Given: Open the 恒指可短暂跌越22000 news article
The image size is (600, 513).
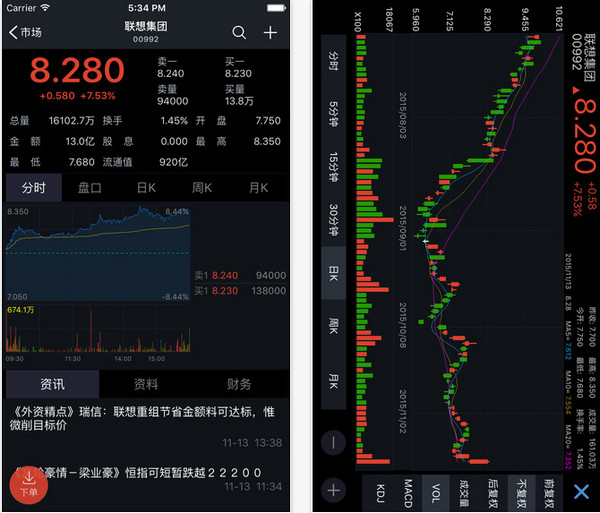Looking at the screenshot, I should pos(146,478).
